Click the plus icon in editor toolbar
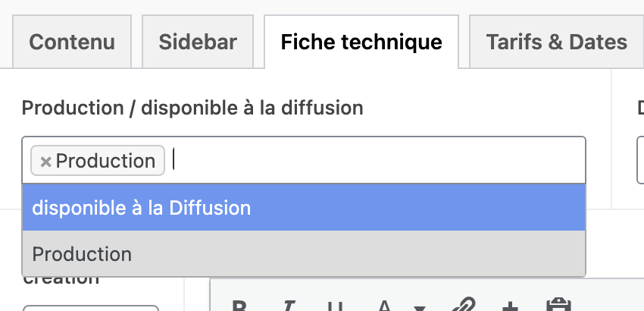Viewport: 644px width, 311px height. pos(510,306)
